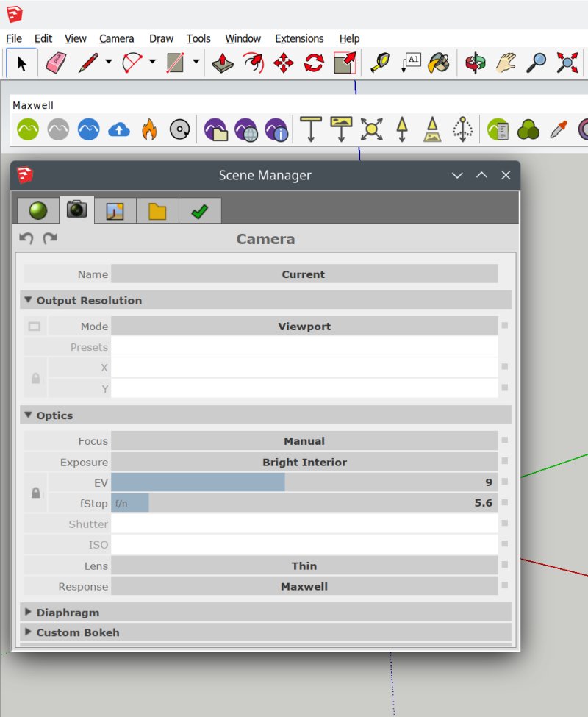Activate the Offset tool
This screenshot has height=717, width=588.
[254, 63]
